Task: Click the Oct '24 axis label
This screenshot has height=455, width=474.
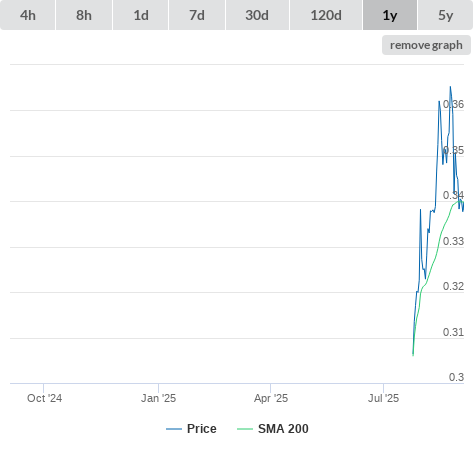Action: point(44,398)
